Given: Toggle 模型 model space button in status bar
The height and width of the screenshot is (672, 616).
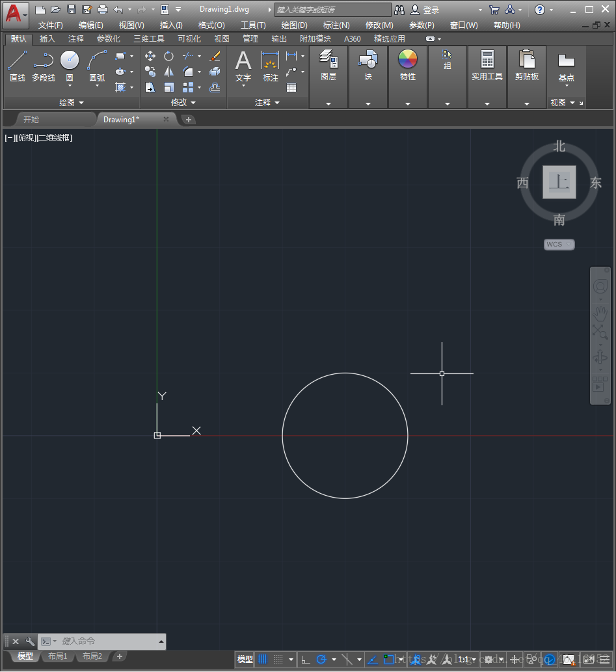Looking at the screenshot, I should point(245,659).
